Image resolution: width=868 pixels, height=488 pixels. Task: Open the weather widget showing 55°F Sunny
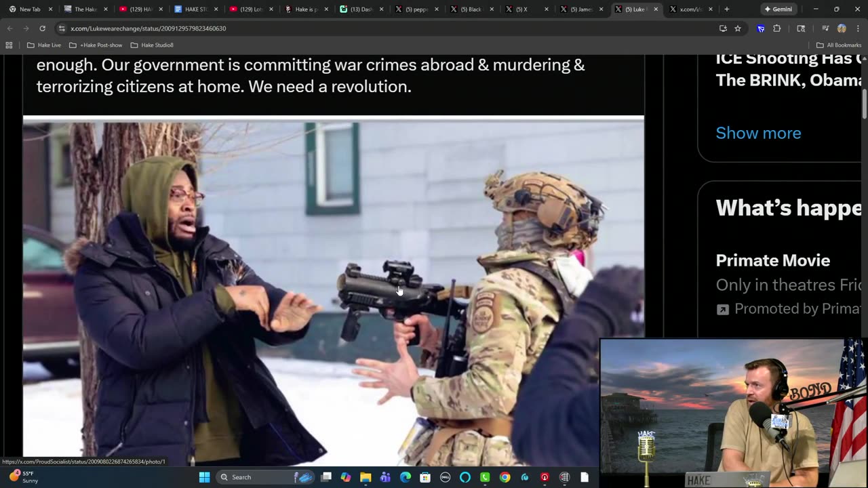point(23,477)
